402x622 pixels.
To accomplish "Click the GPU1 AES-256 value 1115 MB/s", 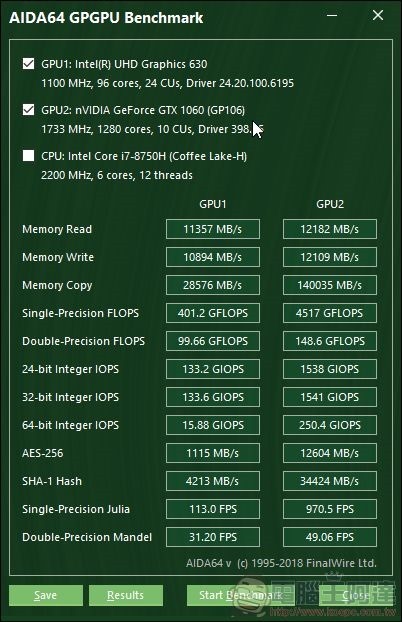I will 213,453.
